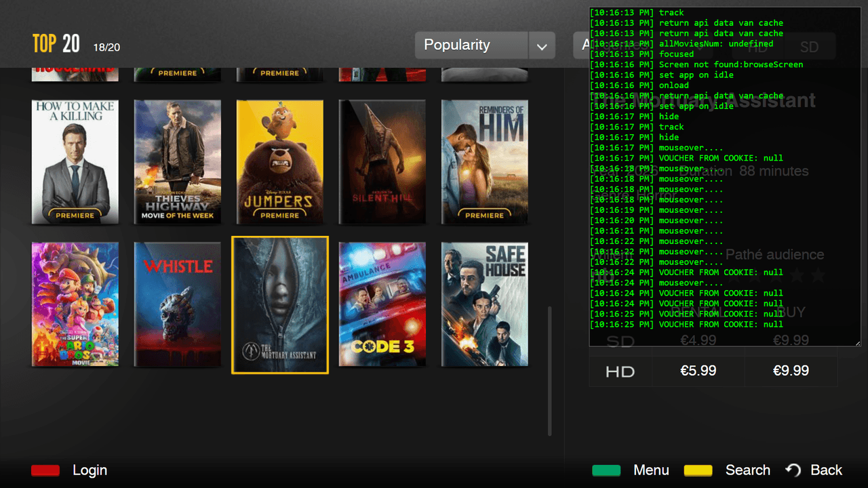Open the Return to Silent Hill poster
The width and height of the screenshot is (868, 488).
[382, 162]
